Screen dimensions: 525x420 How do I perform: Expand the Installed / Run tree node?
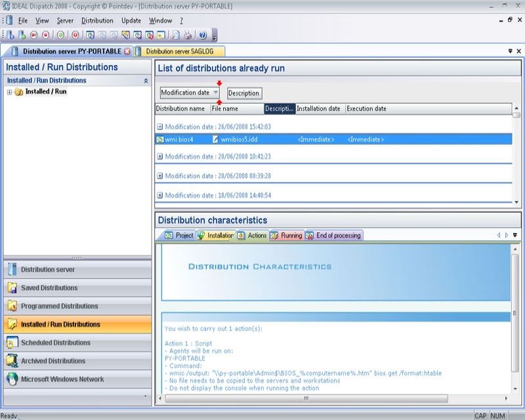coord(10,92)
